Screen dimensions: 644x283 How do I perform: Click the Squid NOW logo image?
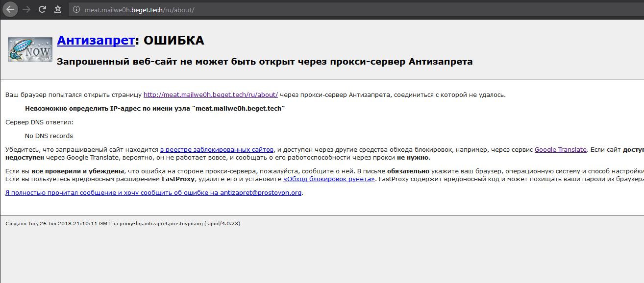pos(30,49)
